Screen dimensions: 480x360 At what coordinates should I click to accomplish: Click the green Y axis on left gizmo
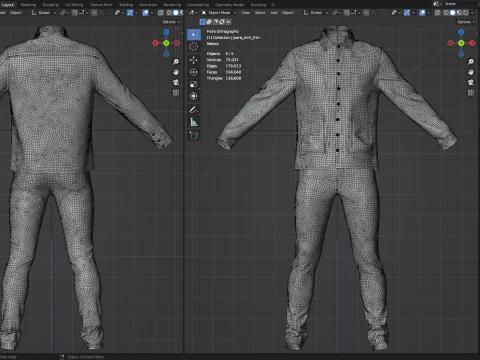tap(166, 43)
